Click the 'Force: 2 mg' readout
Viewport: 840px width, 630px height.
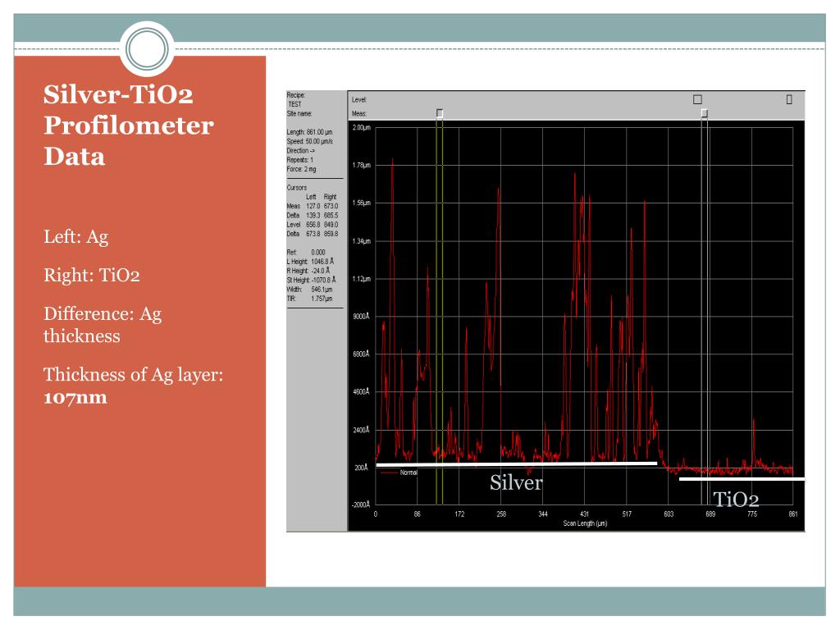pyautogui.click(x=301, y=169)
